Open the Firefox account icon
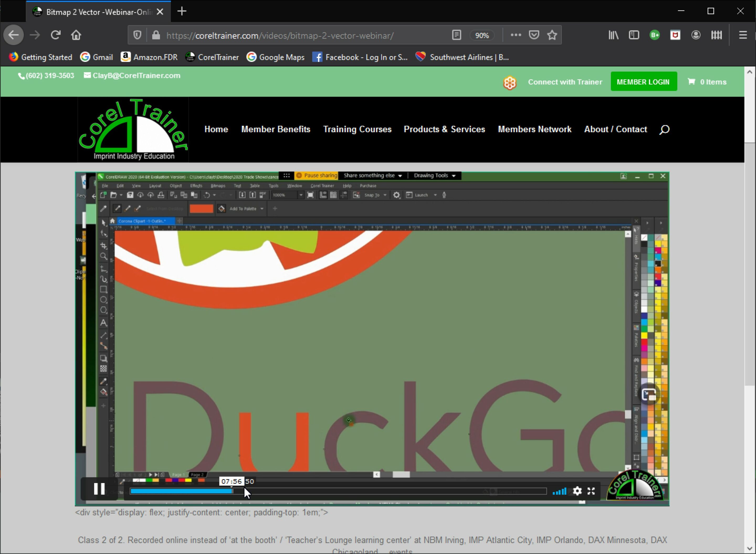The image size is (756, 554). [x=696, y=35]
